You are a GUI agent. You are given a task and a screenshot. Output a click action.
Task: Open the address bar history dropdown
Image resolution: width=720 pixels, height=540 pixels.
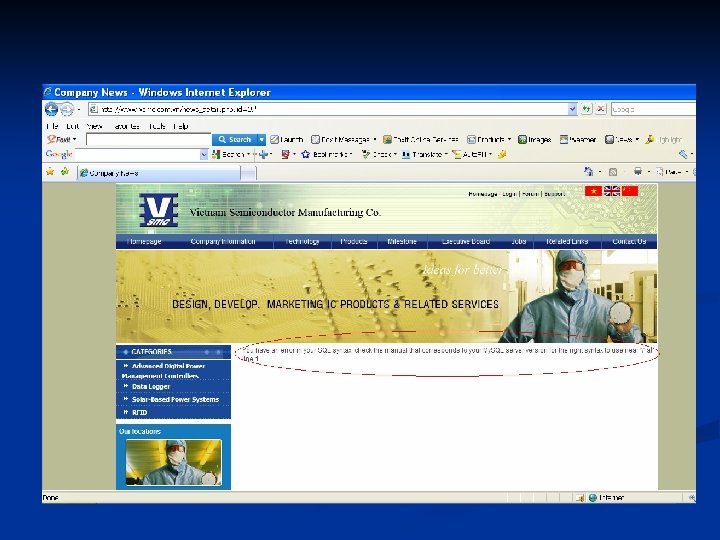572,109
